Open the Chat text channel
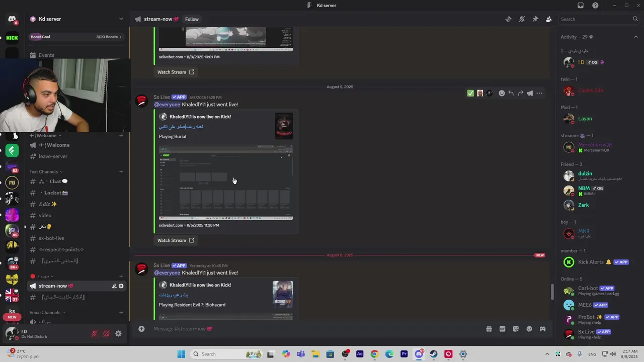The height and width of the screenshot is (362, 644). (75, 181)
